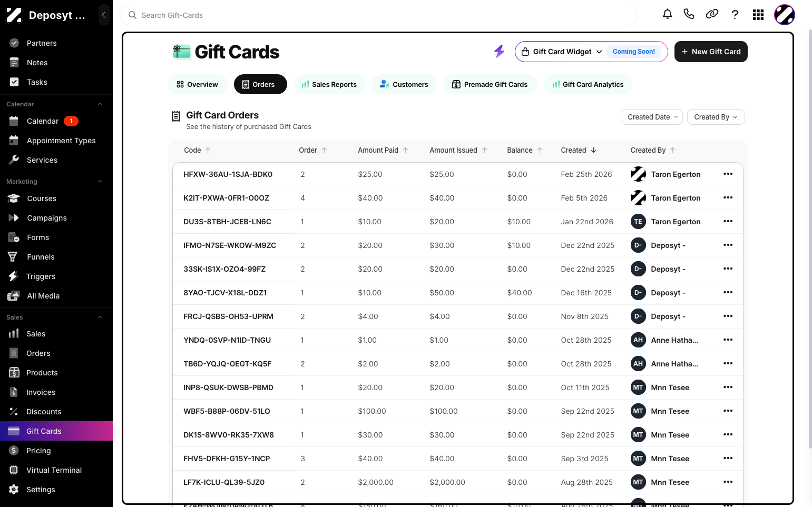Open the Sales sidebar link
Image resolution: width=812 pixels, height=507 pixels.
[x=36, y=334]
